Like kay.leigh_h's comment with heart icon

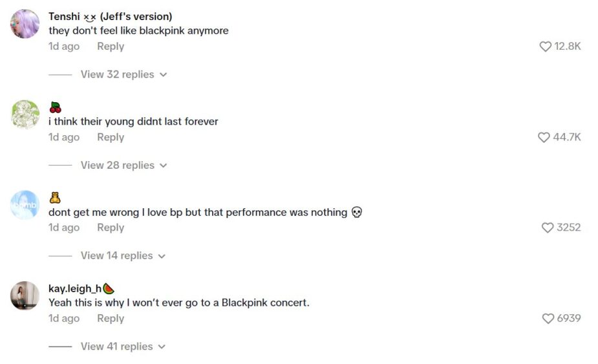548,318
